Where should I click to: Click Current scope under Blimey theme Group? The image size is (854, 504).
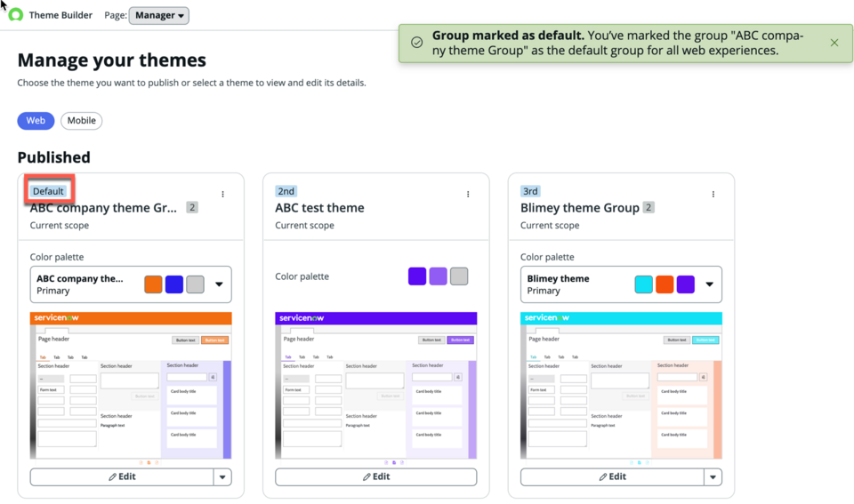point(550,225)
